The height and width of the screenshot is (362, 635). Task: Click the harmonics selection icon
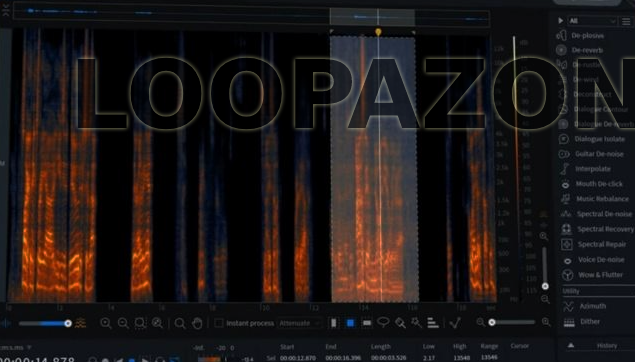click(433, 323)
